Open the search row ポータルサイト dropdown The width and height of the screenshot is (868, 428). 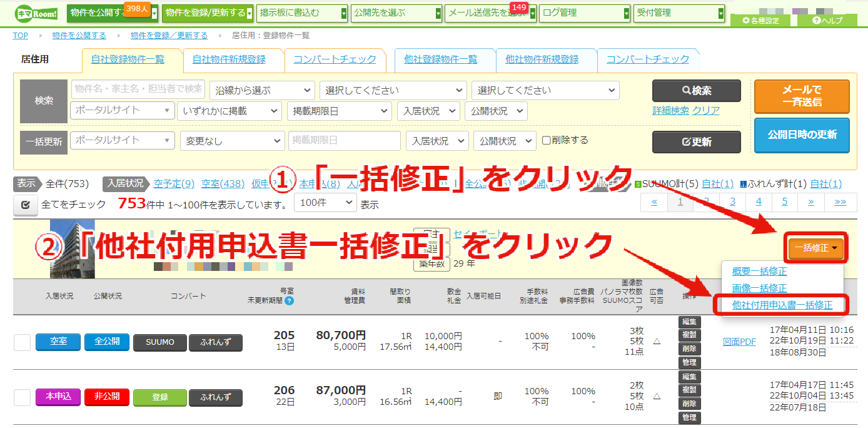(x=123, y=110)
